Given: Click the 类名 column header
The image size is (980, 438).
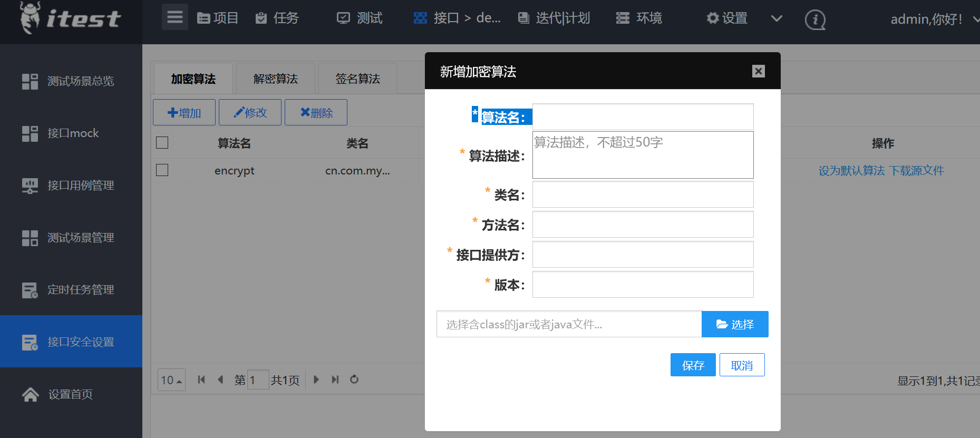Looking at the screenshot, I should click(357, 143).
